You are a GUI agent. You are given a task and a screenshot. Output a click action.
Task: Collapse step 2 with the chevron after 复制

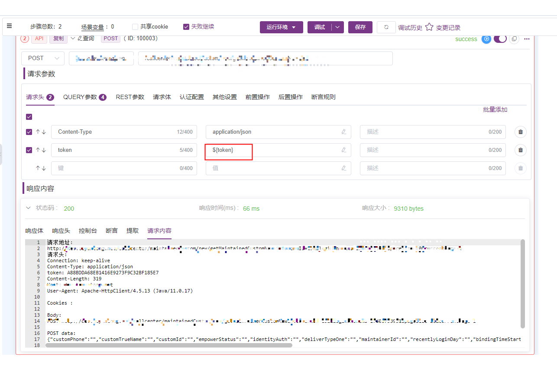(x=73, y=38)
